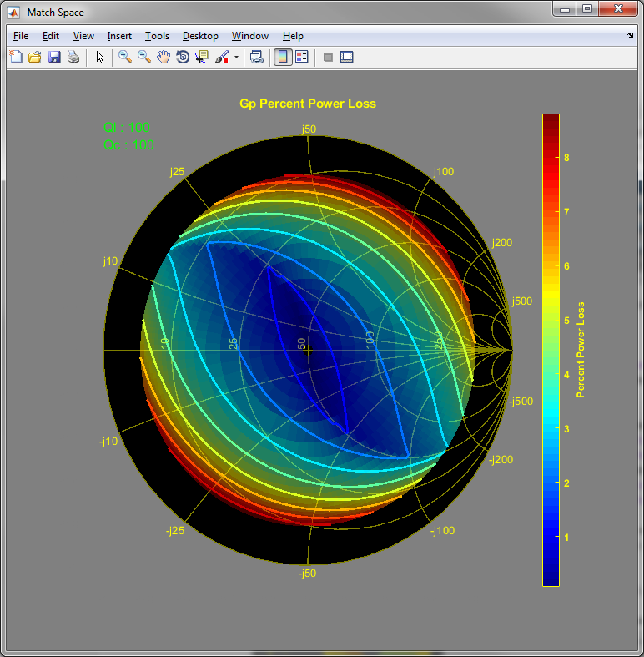The image size is (644, 657).
Task: Open the View menu
Action: tap(83, 36)
